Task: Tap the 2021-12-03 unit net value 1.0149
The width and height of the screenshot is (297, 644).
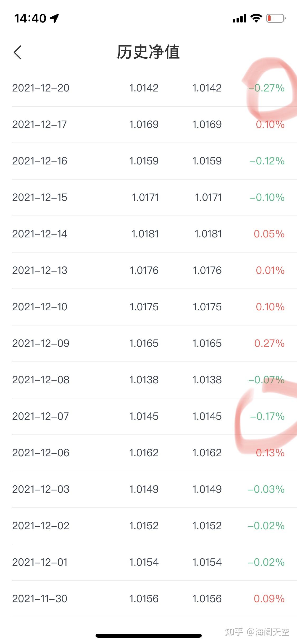Action: point(144,489)
